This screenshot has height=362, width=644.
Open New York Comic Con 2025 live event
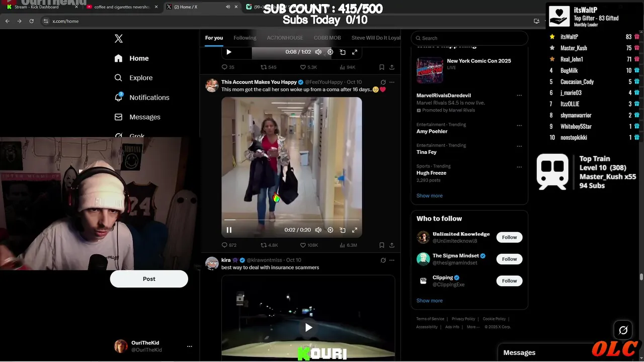pyautogui.click(x=469, y=70)
